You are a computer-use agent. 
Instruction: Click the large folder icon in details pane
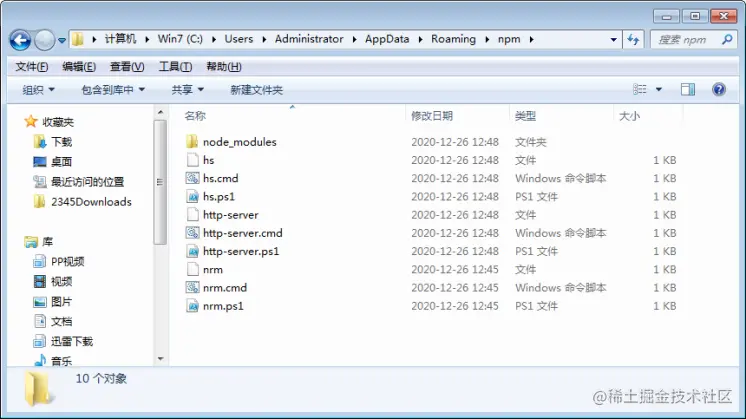(38, 389)
